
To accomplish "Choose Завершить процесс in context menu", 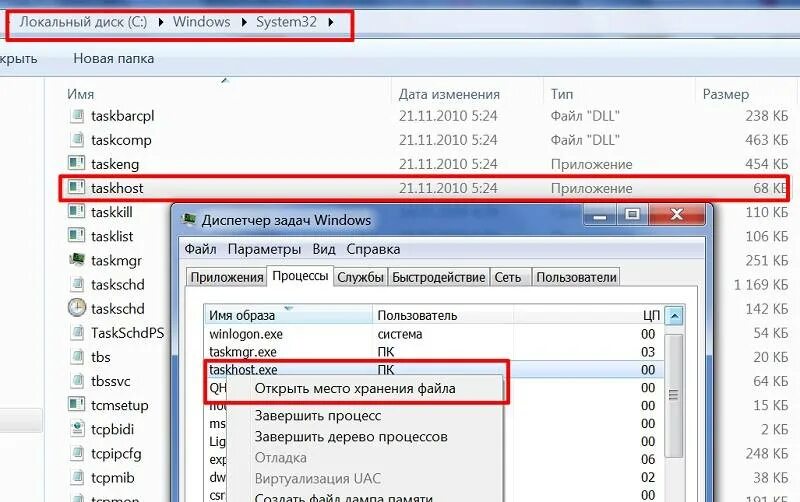I will tap(317, 416).
